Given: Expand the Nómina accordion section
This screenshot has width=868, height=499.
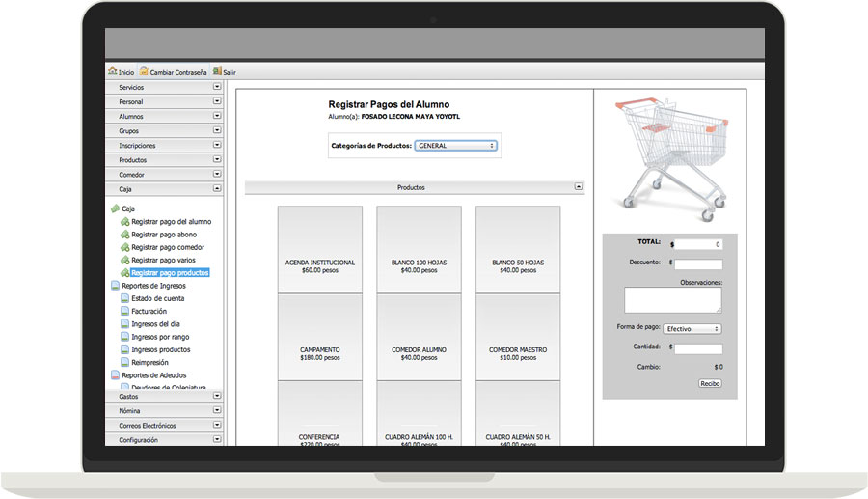Looking at the screenshot, I should click(x=217, y=410).
